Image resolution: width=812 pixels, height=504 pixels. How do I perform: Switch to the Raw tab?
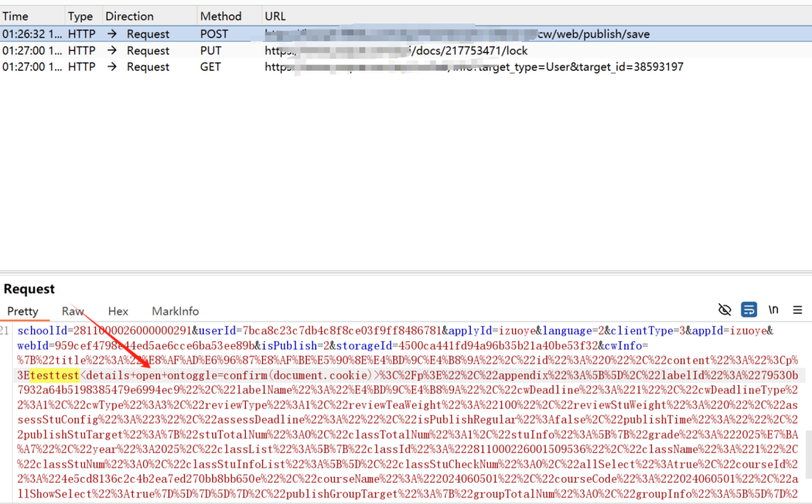pyautogui.click(x=72, y=311)
